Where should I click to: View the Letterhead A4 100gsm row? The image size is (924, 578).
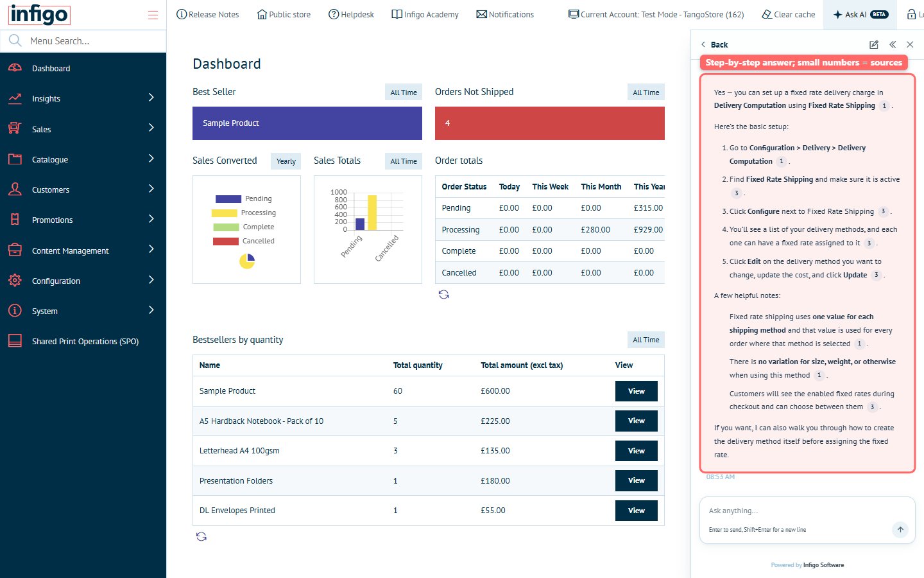(x=637, y=451)
